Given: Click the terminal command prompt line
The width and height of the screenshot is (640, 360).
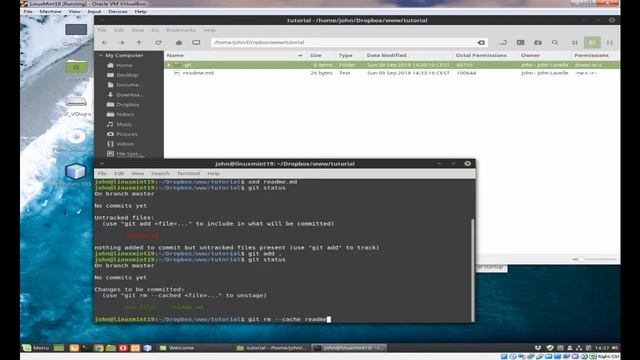Looking at the screenshot, I should [x=213, y=319].
